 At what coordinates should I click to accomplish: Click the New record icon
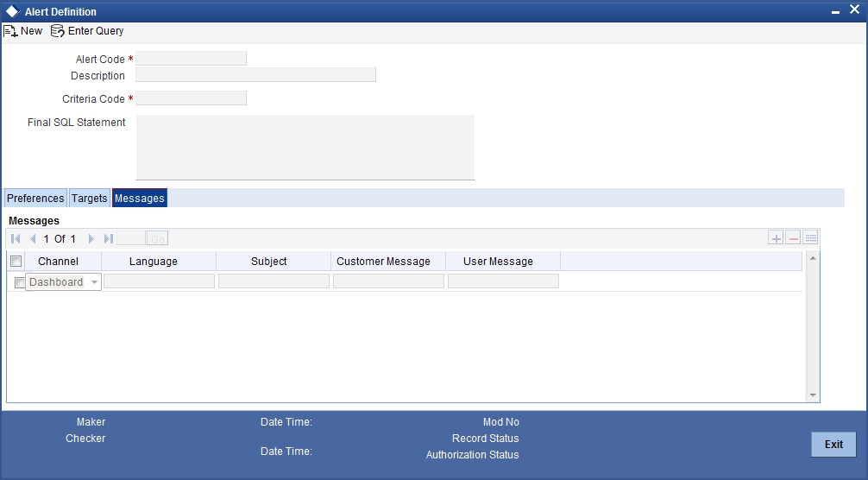coord(10,31)
